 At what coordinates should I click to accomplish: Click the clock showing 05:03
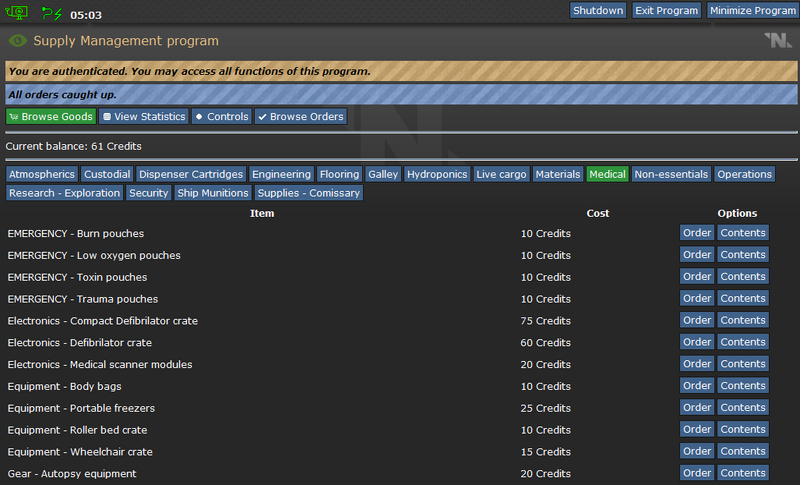click(x=86, y=15)
